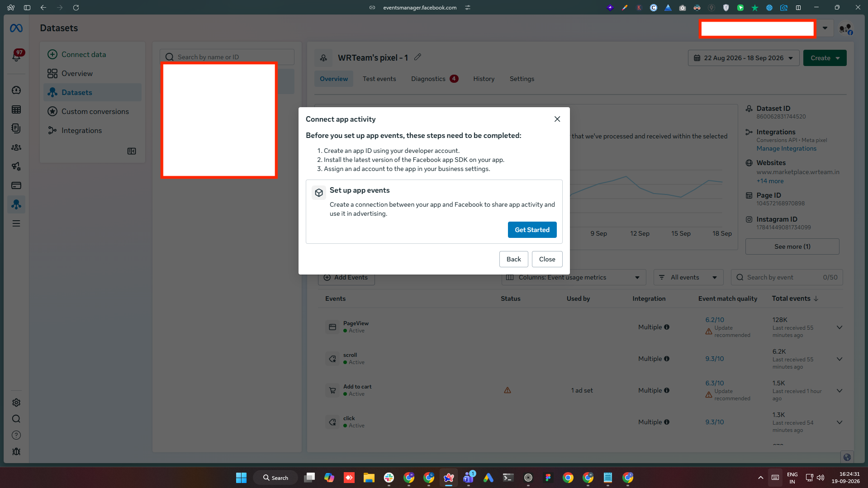Click the Close button in dialog
This screenshot has height=488, width=868.
[547, 259]
